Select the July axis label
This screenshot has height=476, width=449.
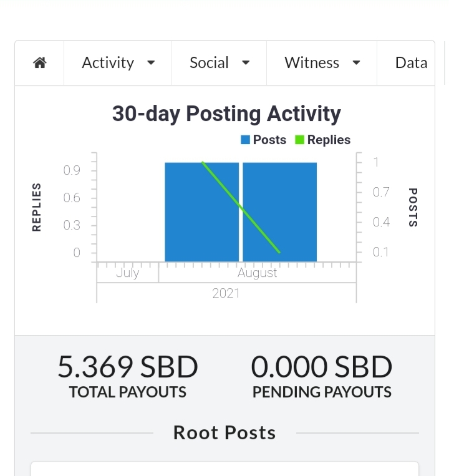(128, 273)
